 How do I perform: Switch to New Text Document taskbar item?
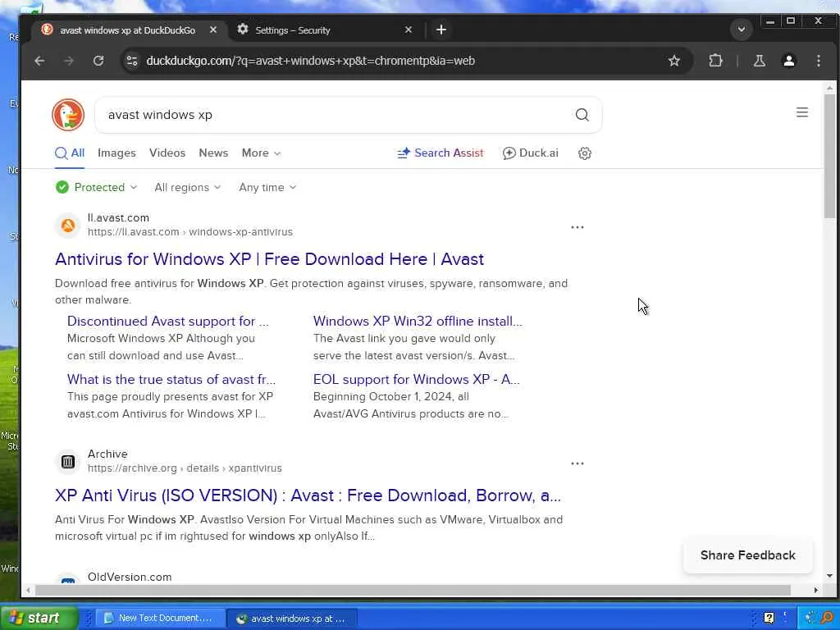tap(159, 619)
